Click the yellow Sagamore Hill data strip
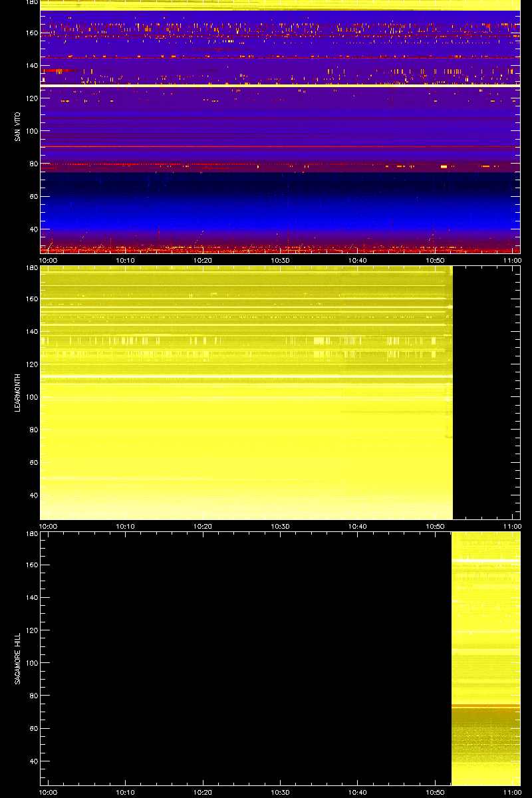 coord(485,658)
